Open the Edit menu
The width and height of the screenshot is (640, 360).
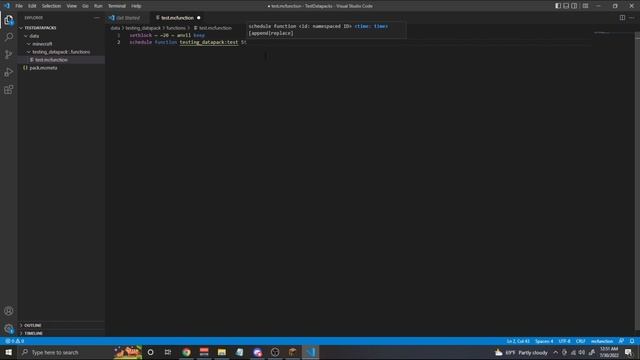32,6
